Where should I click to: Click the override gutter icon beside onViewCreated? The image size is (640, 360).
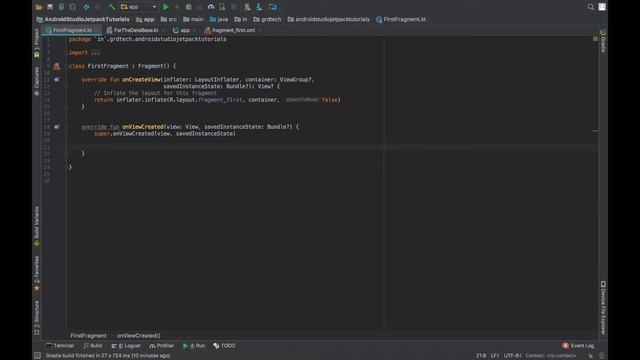click(56, 127)
